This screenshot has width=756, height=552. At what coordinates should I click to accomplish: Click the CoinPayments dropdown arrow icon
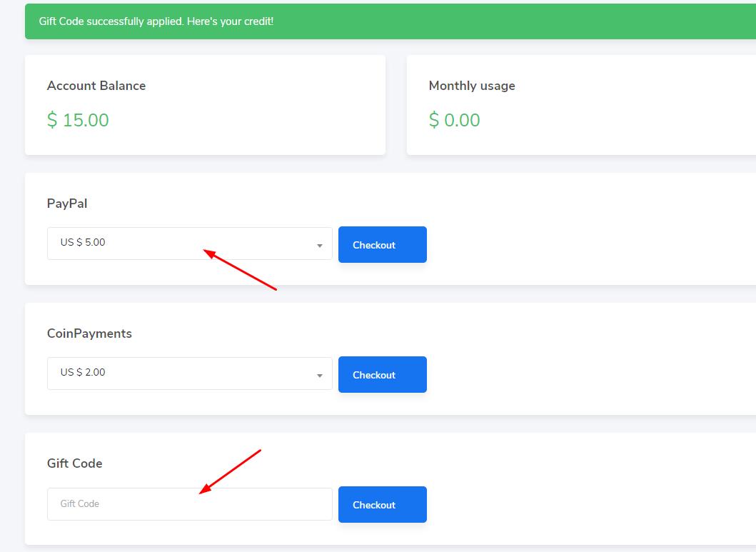pos(320,376)
